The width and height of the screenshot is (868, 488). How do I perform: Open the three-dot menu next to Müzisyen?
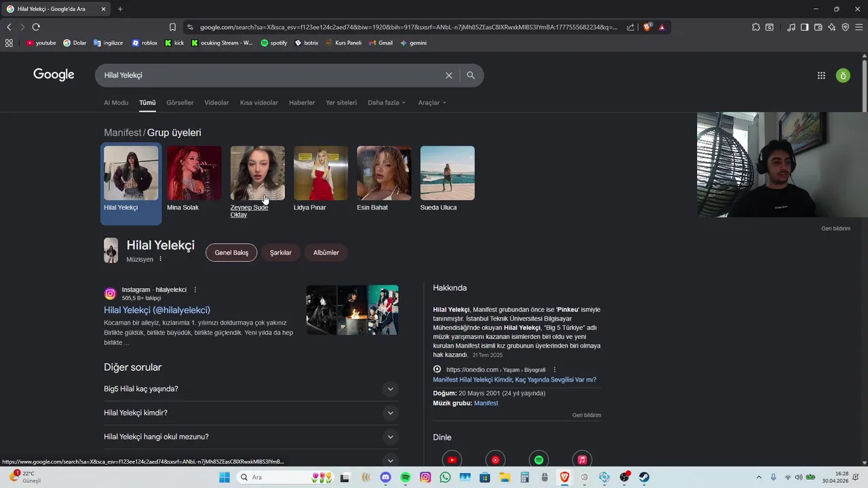pyautogui.click(x=161, y=259)
